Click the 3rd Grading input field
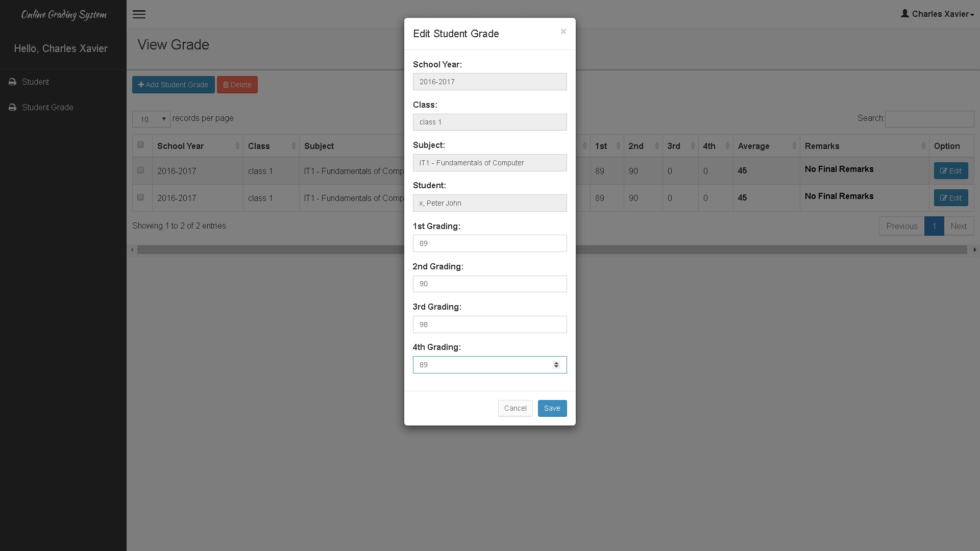The height and width of the screenshot is (551, 980). pos(490,324)
